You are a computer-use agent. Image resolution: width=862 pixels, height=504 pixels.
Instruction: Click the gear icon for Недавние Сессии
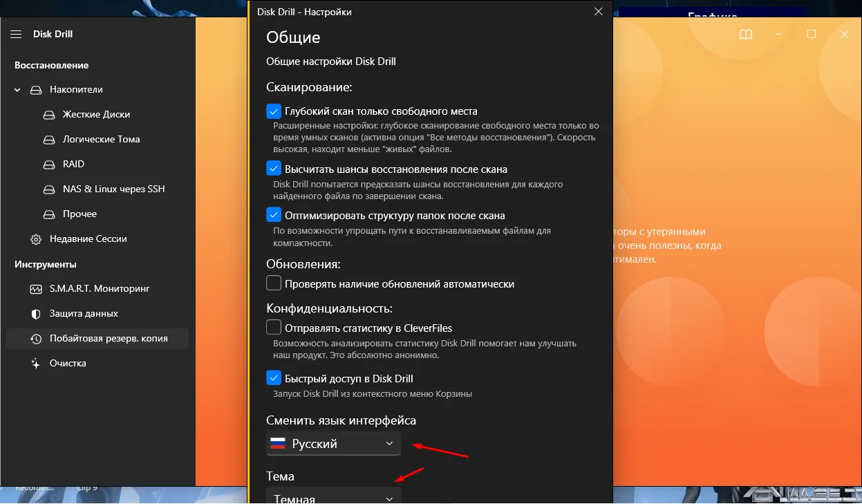(36, 239)
